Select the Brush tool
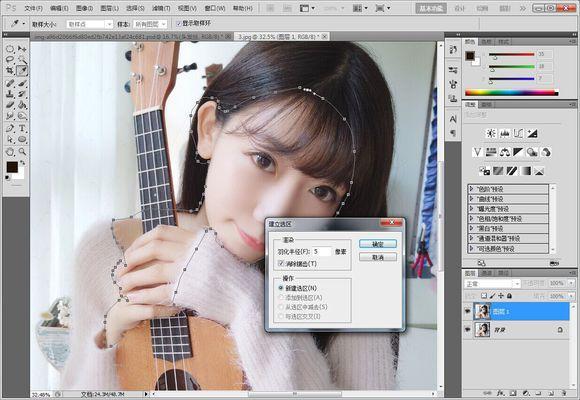This screenshot has height=400, width=580. 22,83
